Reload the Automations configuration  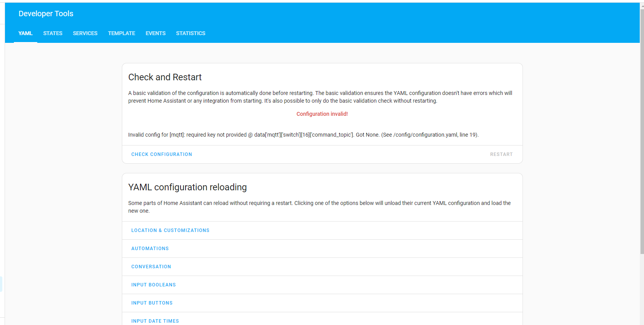coord(150,249)
